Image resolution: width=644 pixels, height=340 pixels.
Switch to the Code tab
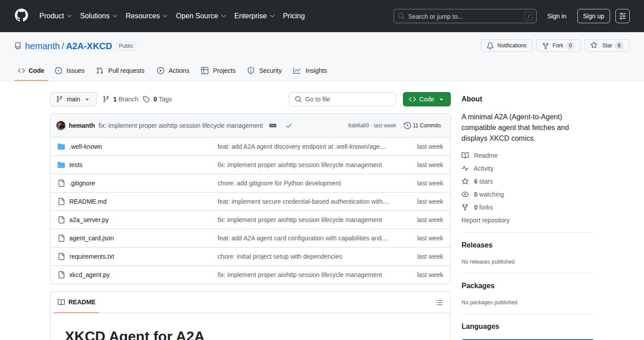[x=31, y=71]
